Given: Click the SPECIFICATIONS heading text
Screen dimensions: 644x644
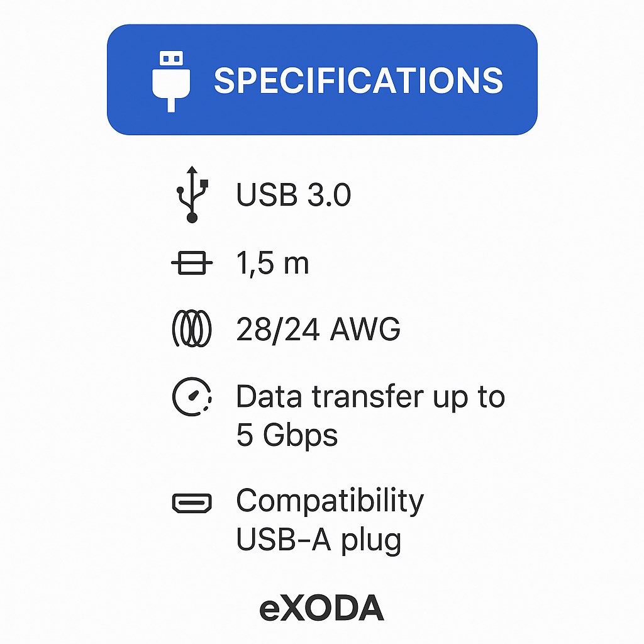Looking at the screenshot, I should [x=358, y=80].
